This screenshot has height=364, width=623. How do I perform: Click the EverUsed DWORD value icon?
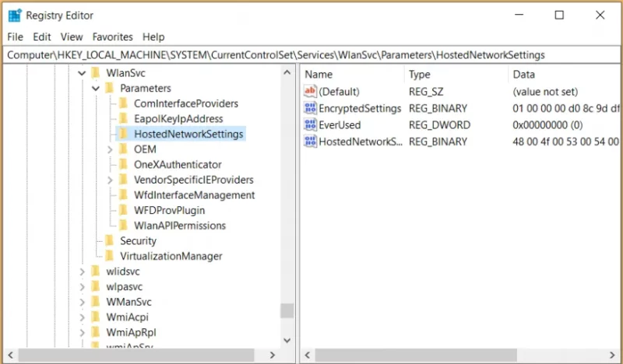click(x=310, y=124)
